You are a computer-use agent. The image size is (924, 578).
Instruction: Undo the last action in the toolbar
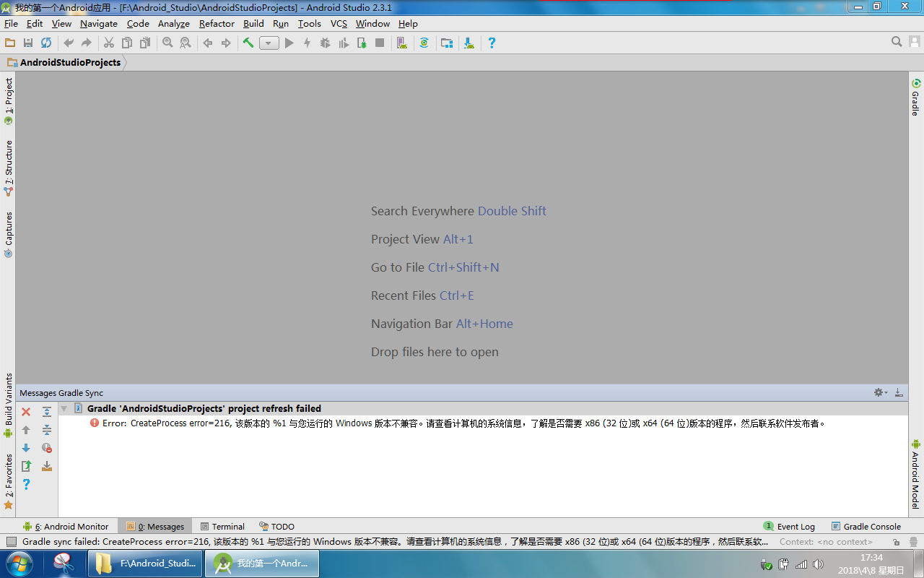pos(69,43)
